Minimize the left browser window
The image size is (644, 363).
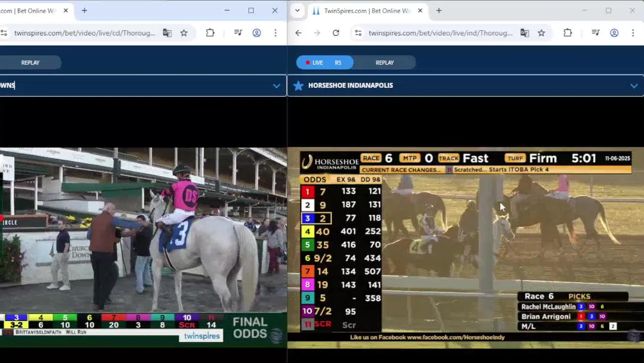[x=227, y=11]
